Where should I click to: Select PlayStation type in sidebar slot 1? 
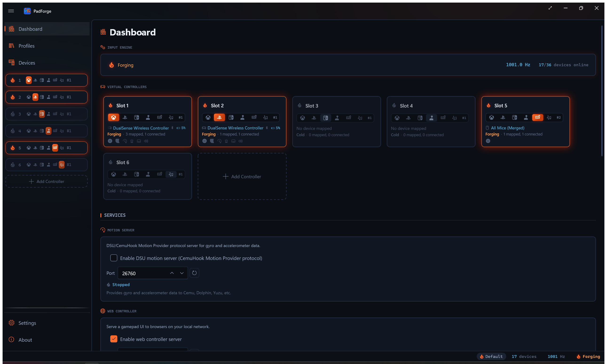[x=35, y=80]
